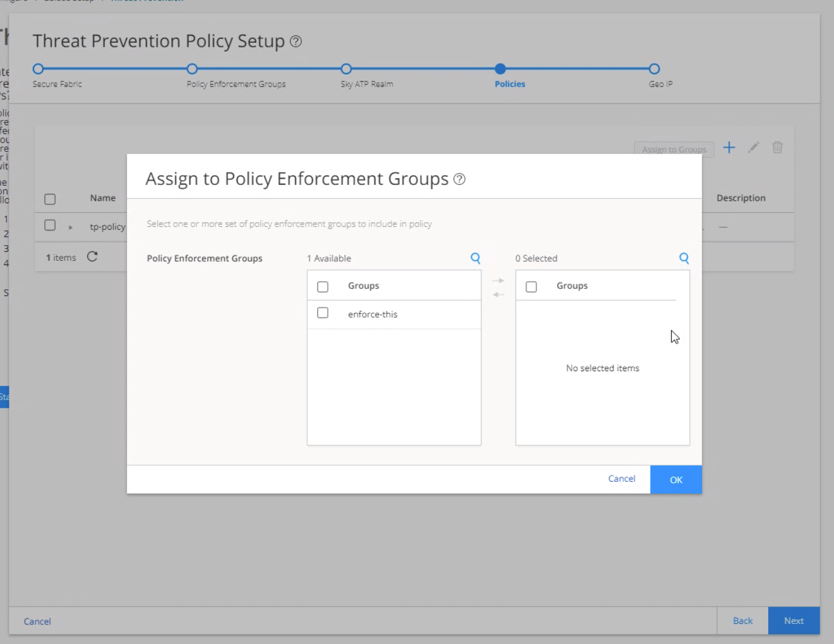Open search for Available groups
The width and height of the screenshot is (834, 644).
pyautogui.click(x=475, y=258)
